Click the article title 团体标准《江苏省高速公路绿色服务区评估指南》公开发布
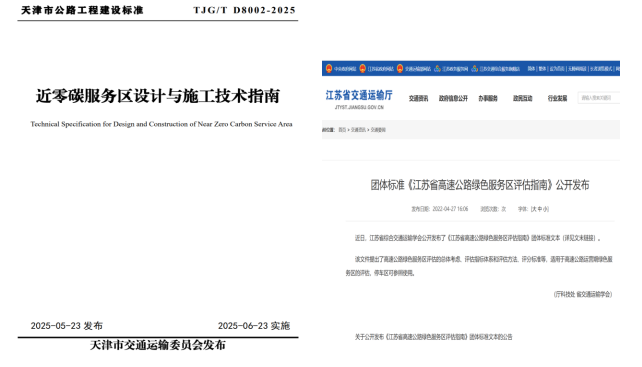642x367 pixels. click(x=480, y=185)
